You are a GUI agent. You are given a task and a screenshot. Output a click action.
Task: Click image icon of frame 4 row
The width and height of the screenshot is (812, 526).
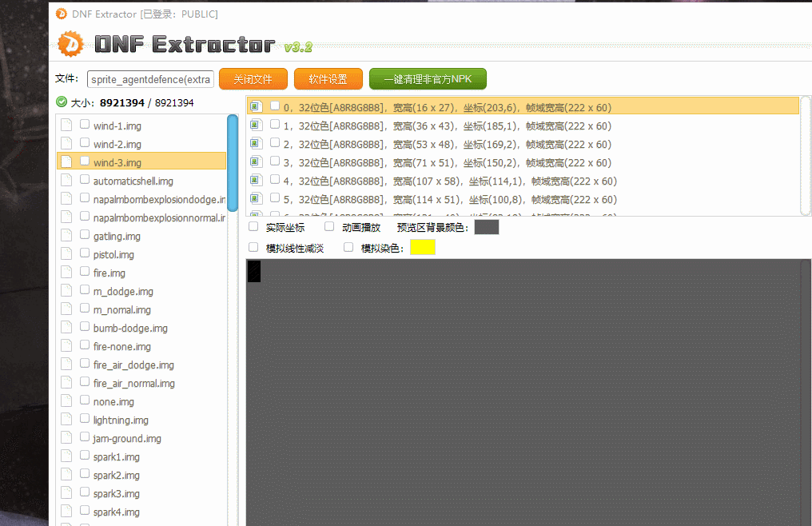[255, 181]
